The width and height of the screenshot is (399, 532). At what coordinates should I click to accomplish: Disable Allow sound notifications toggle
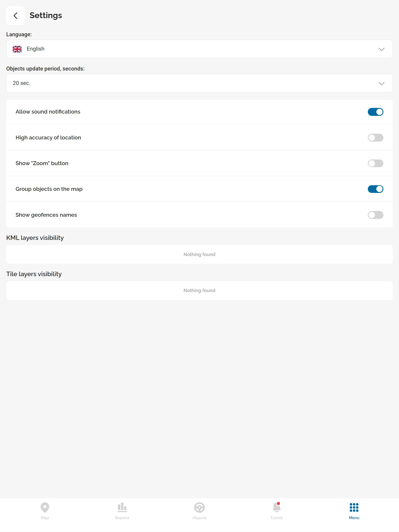[375, 112]
